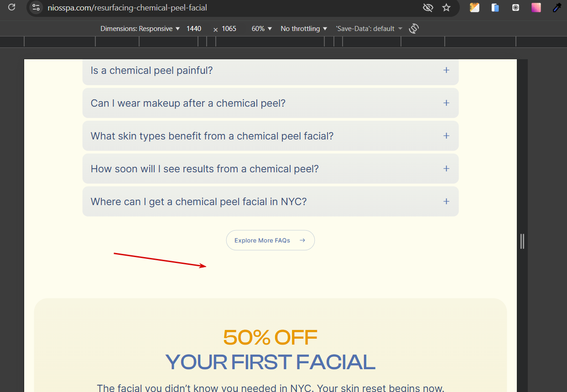This screenshot has width=567, height=392.
Task: Click "YOUR FIRST FACIAL" heading text
Action: (x=270, y=362)
